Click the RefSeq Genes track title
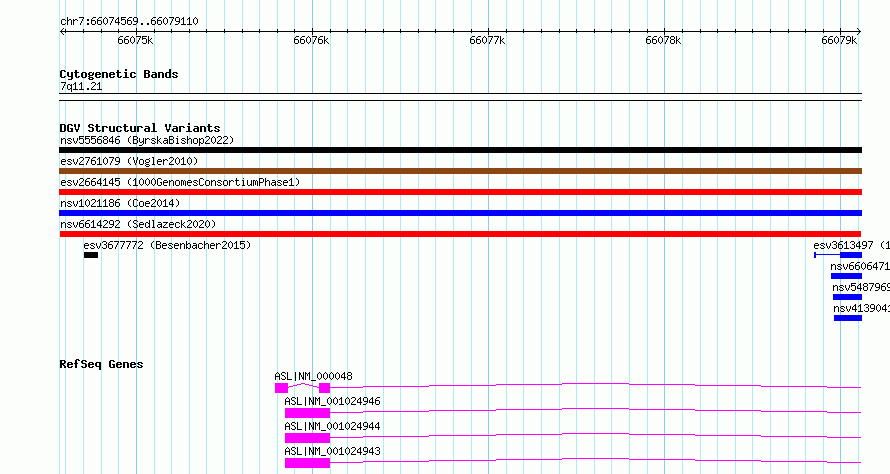The image size is (890, 474). [x=101, y=364]
